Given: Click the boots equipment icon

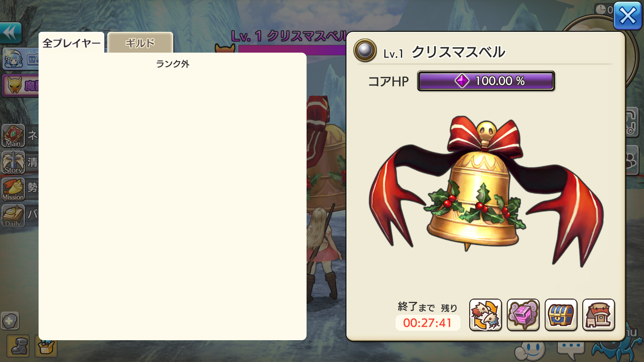Looking at the screenshot, I should point(18,346).
